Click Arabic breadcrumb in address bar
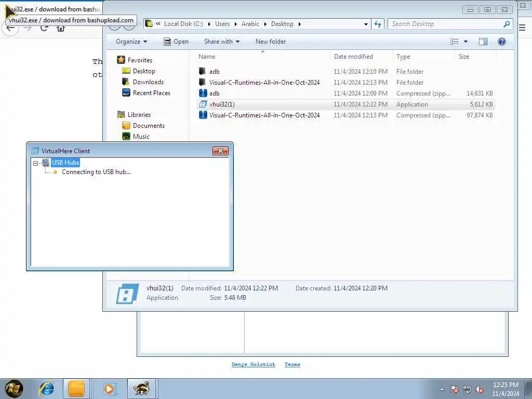This screenshot has height=399, width=532. click(250, 24)
